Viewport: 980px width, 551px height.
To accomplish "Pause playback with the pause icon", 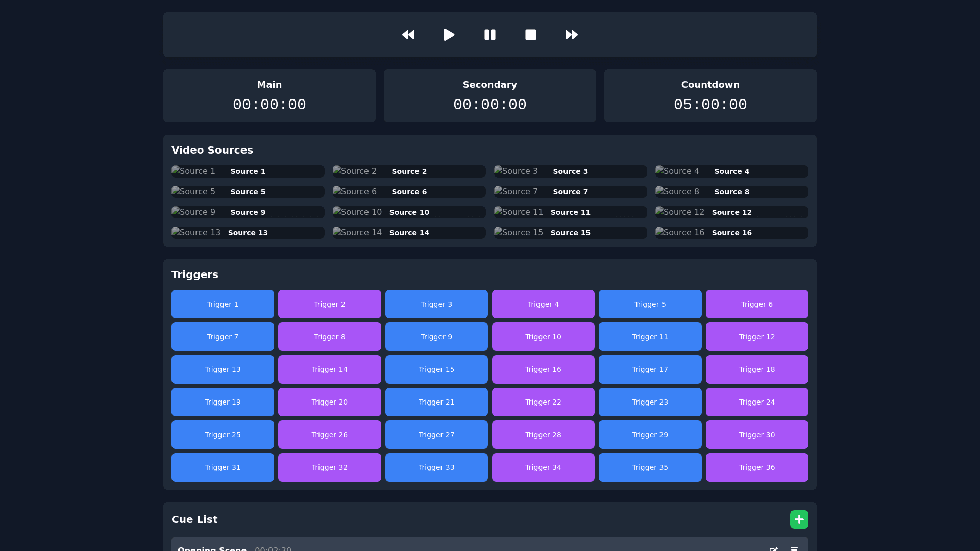I will (x=490, y=35).
